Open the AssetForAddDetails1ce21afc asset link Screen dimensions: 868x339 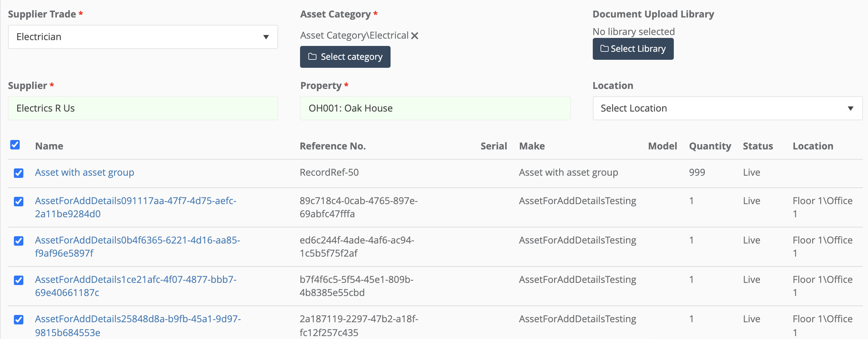[136, 286]
